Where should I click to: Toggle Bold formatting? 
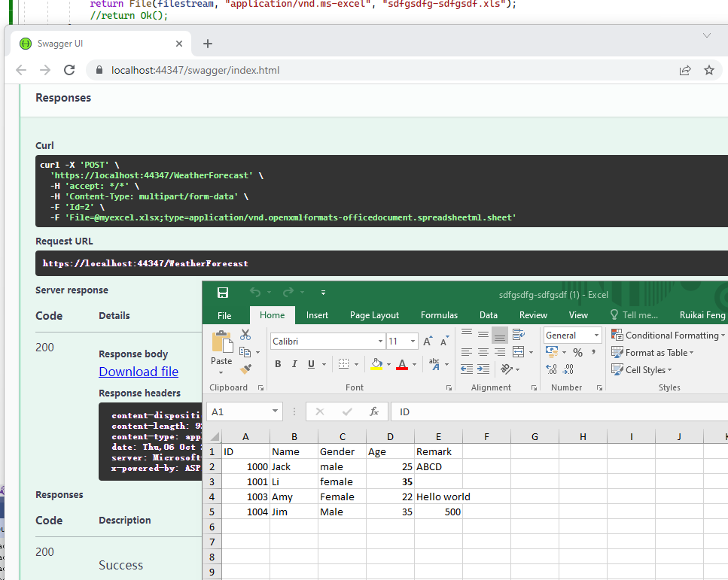click(x=277, y=364)
